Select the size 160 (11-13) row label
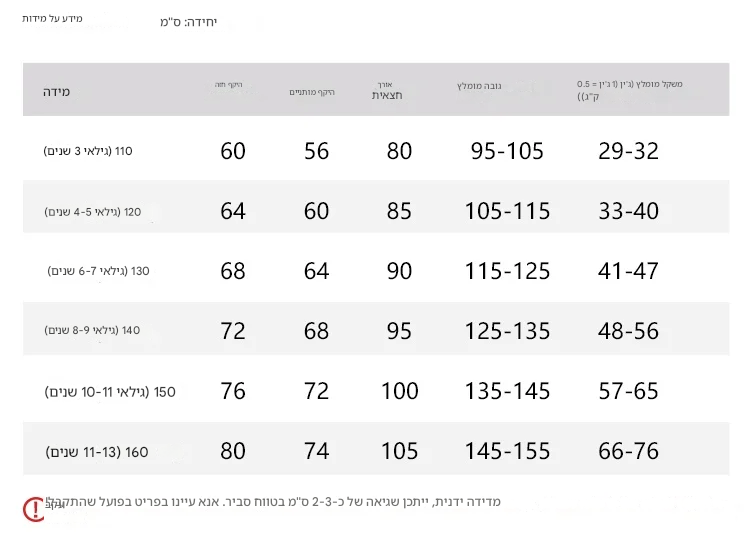Image resolution: width=750 pixels, height=542 pixels. coord(96,452)
